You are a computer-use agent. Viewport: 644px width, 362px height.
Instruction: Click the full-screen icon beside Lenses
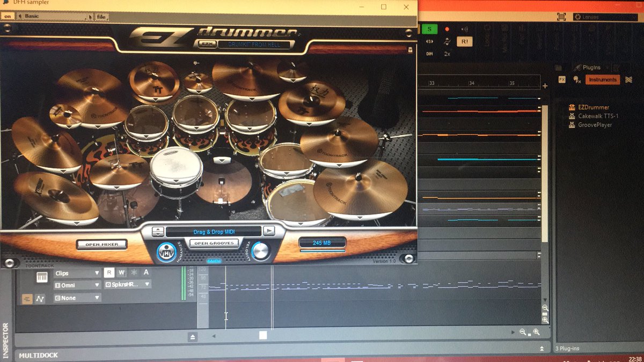(561, 17)
